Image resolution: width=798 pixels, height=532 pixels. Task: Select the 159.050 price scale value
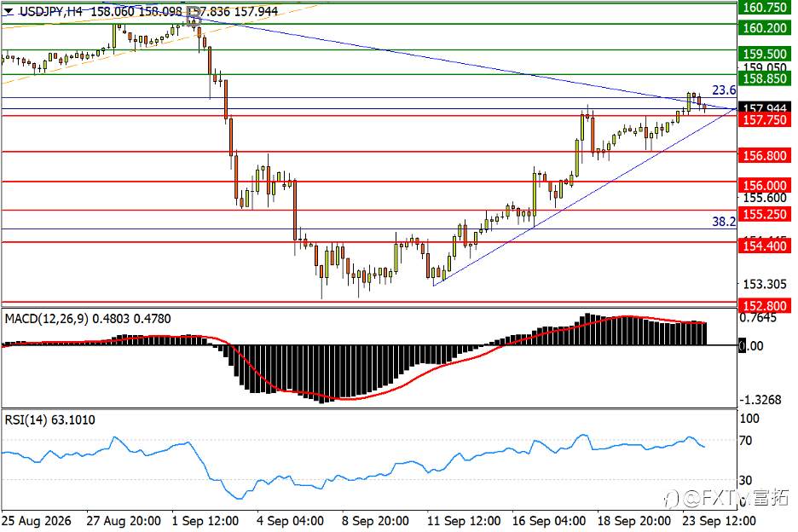point(765,67)
